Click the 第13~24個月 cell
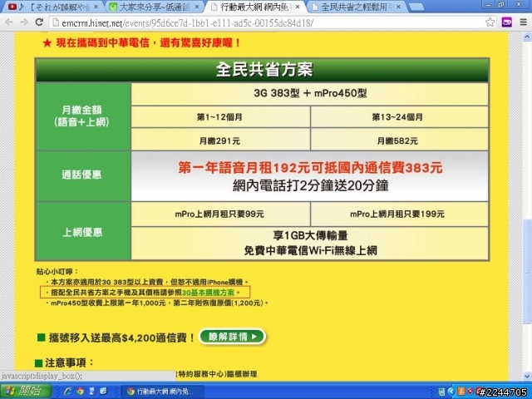The height and width of the screenshot is (399, 532). tap(399, 117)
